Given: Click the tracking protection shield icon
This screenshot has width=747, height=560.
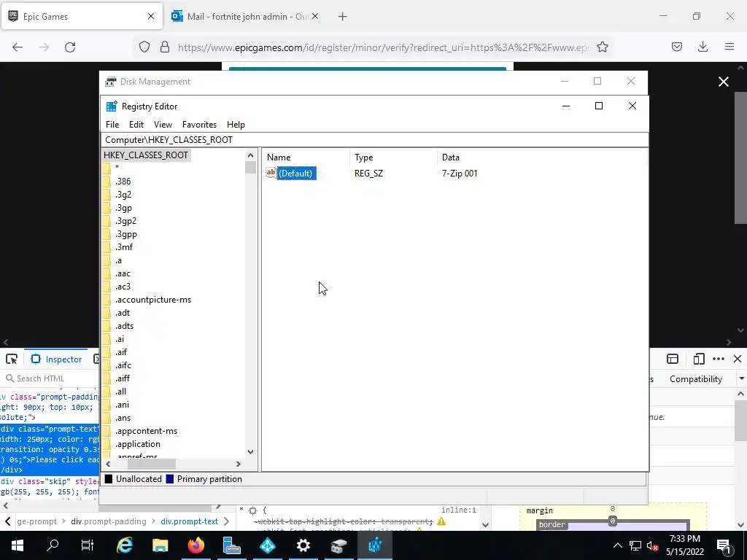Looking at the screenshot, I should tap(144, 47).
